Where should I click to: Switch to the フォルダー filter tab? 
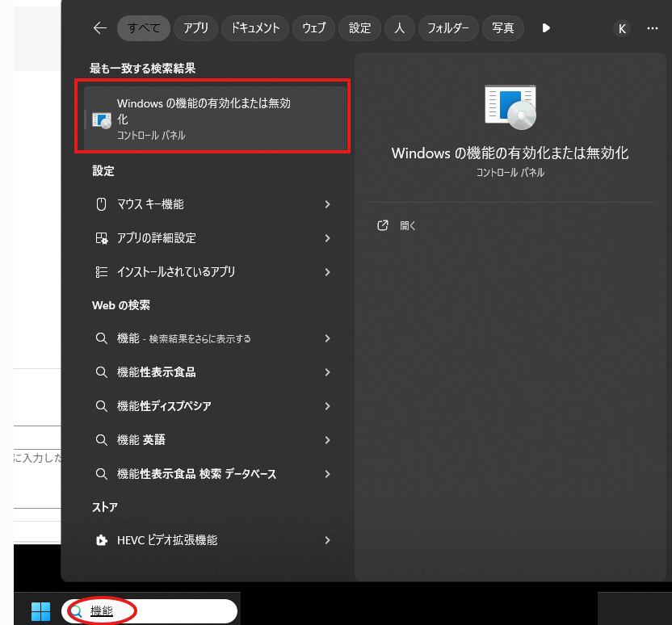pyautogui.click(x=448, y=28)
